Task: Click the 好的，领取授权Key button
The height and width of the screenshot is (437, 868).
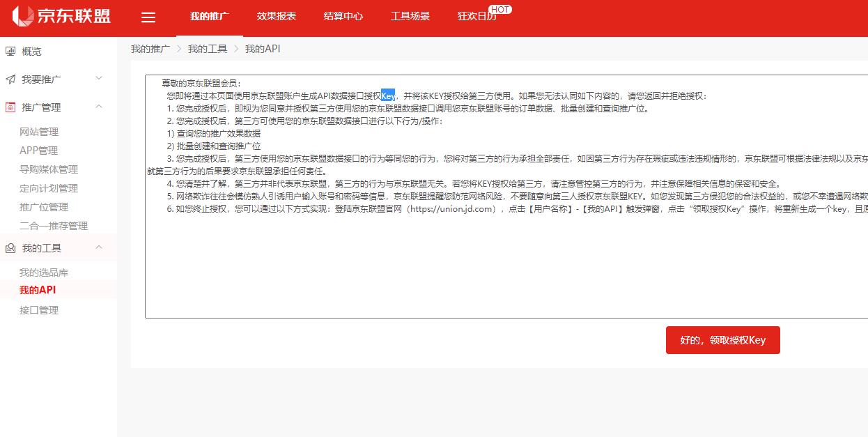Action: [723, 340]
